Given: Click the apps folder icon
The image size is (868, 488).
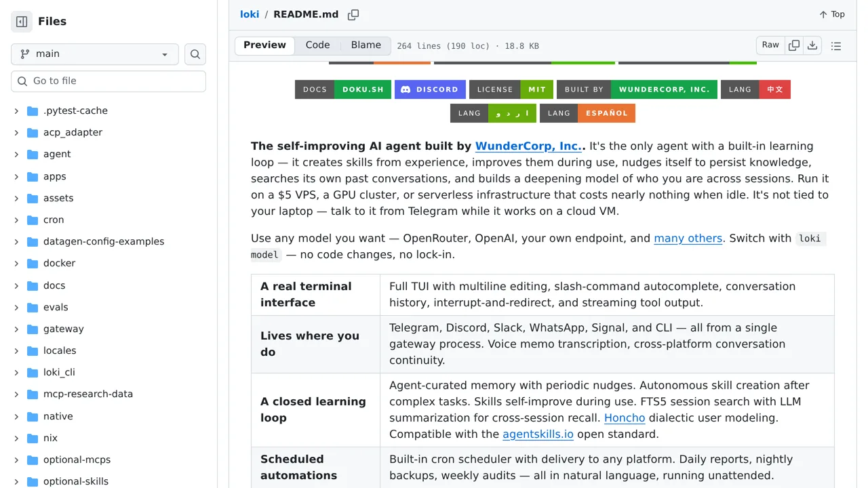Looking at the screenshot, I should 33,176.
